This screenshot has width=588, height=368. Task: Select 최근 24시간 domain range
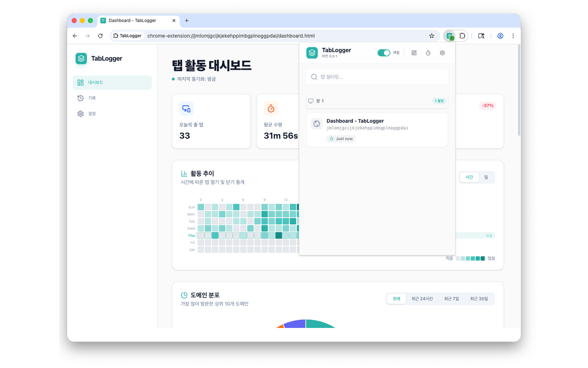click(422, 299)
